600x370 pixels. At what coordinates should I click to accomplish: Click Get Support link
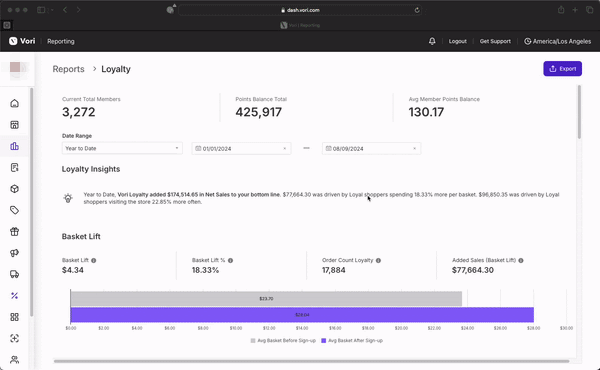[x=495, y=41]
